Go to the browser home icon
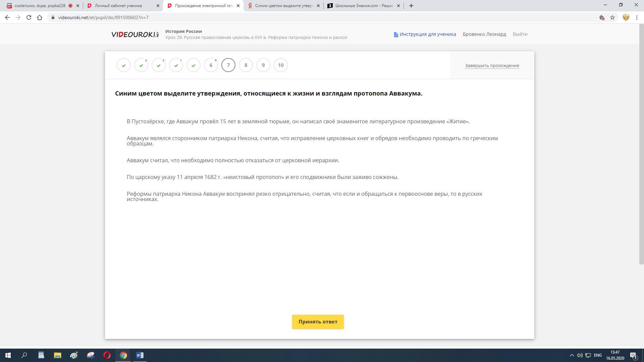The width and height of the screenshot is (644, 362). click(40, 17)
